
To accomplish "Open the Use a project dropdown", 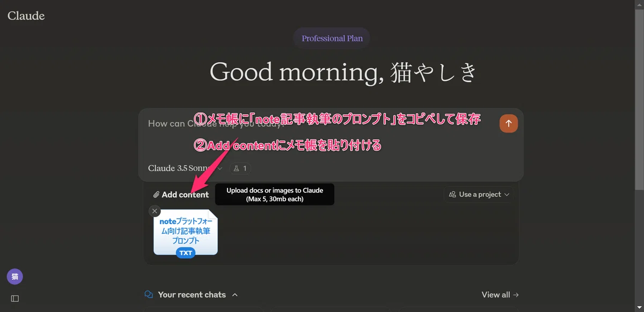I will (x=479, y=195).
